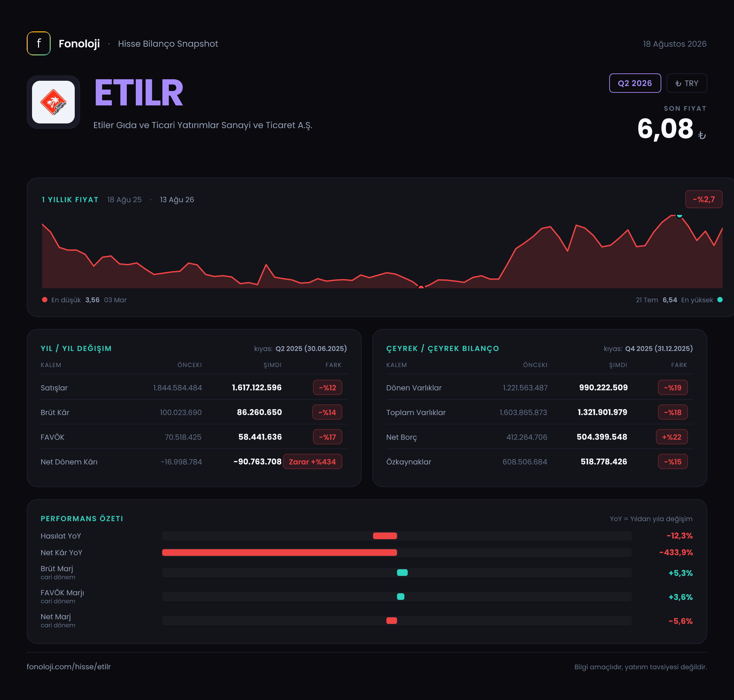Click the 'Zarar +%434' badge

tap(312, 461)
